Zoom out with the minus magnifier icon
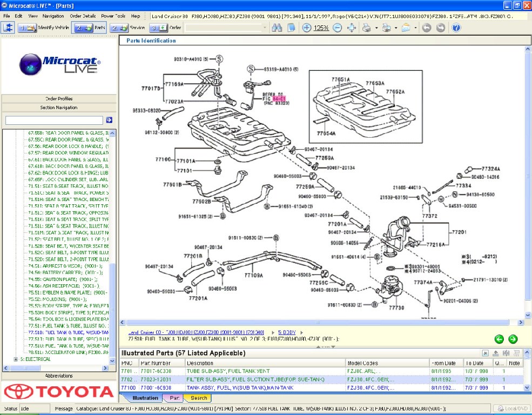 click(x=337, y=28)
